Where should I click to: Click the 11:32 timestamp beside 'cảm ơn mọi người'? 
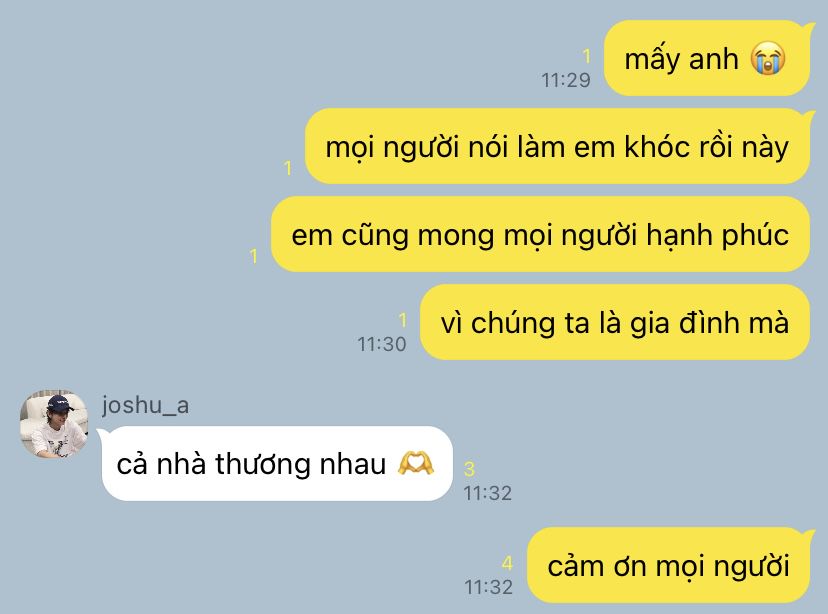488,587
